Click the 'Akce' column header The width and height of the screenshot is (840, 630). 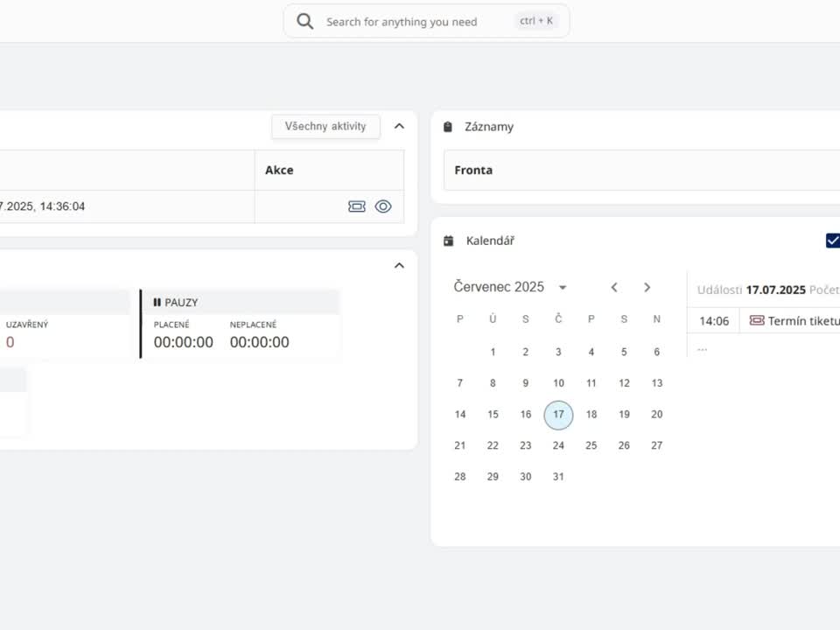pos(279,171)
